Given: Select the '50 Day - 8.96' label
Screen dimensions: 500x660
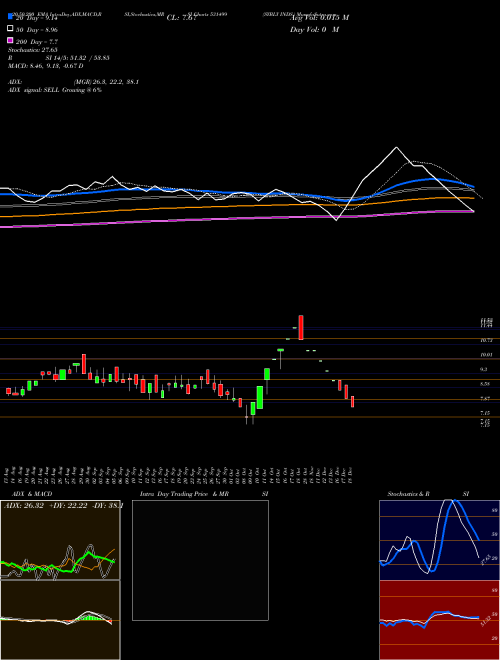Looking at the screenshot, I should 37,30.
